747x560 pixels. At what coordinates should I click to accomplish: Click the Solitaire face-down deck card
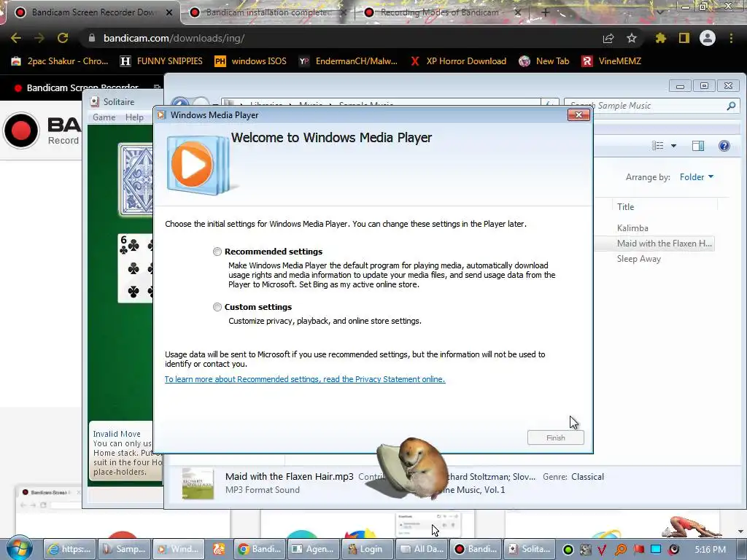(136, 180)
